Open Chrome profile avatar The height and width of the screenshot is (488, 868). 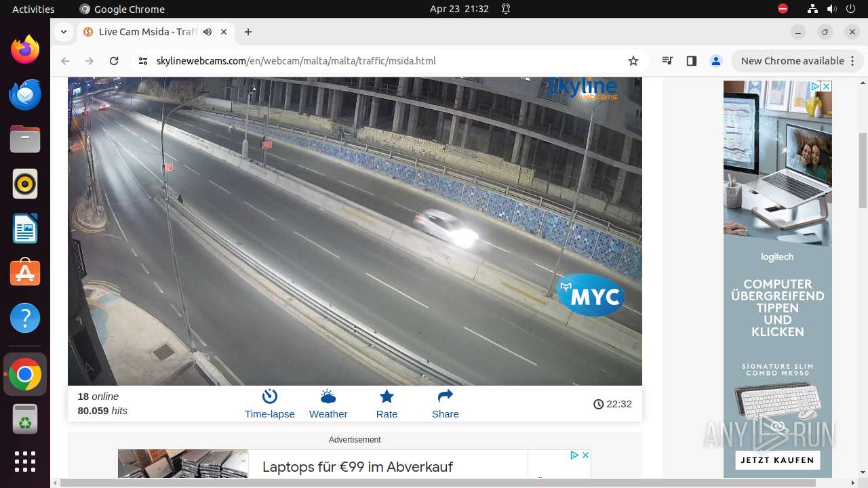[716, 61]
